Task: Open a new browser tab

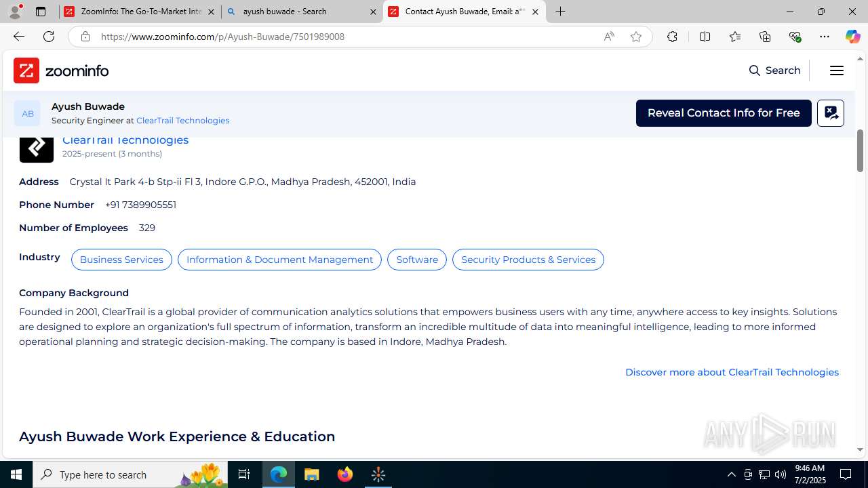Action: click(561, 12)
